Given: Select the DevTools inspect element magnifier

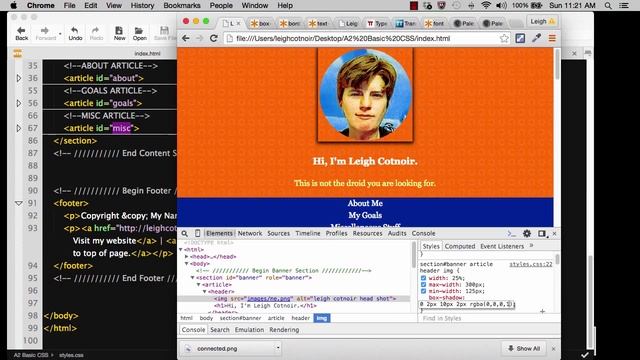Looking at the screenshot, I should [x=184, y=233].
